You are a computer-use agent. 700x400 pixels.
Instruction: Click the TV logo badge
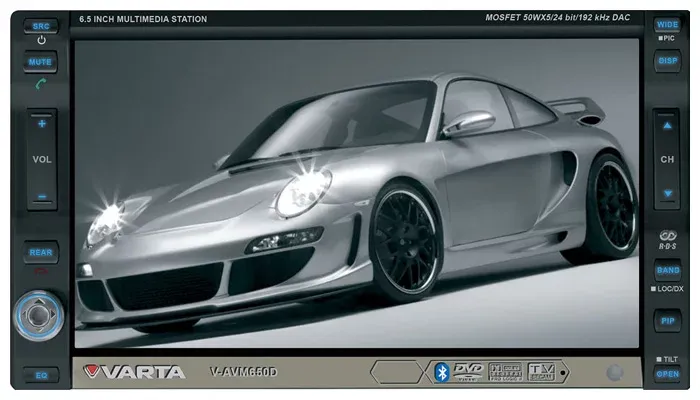click(542, 371)
